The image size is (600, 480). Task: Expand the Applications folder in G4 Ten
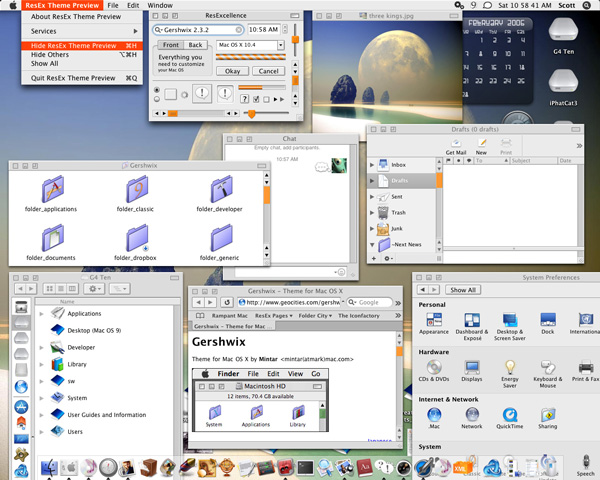[41, 313]
